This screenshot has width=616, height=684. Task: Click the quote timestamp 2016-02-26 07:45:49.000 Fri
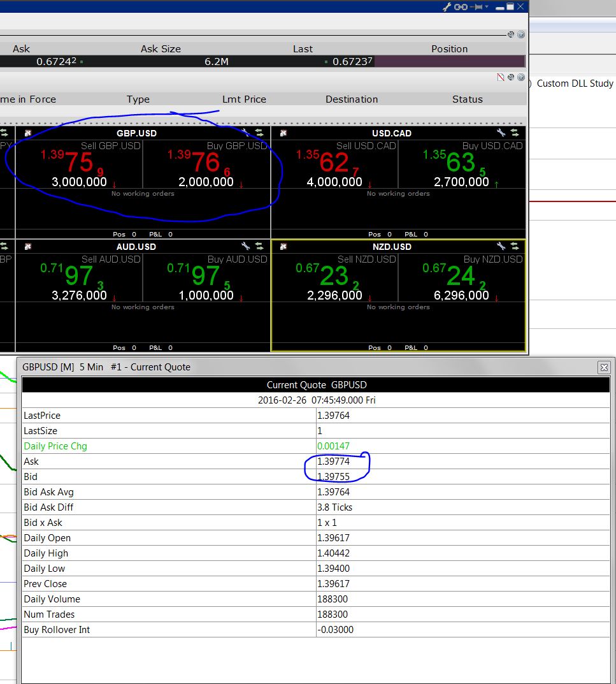point(317,400)
